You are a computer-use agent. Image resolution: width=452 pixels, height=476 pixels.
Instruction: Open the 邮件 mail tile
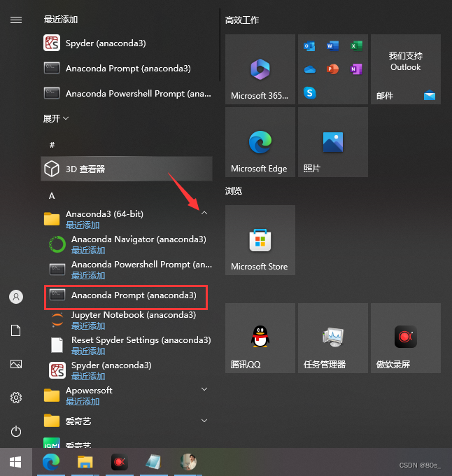[406, 69]
